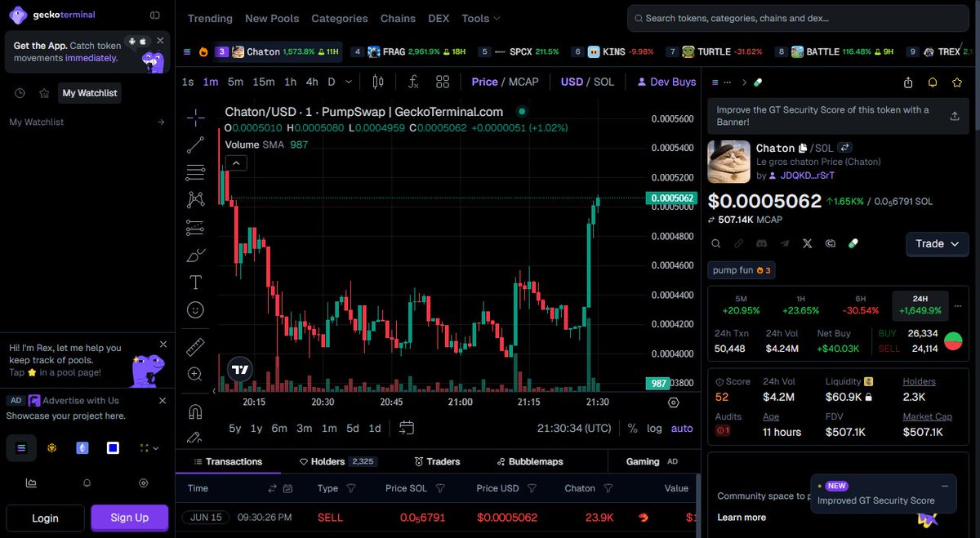Image resolution: width=980 pixels, height=538 pixels.
Task: Switch chart to Price mode
Action: [x=484, y=82]
